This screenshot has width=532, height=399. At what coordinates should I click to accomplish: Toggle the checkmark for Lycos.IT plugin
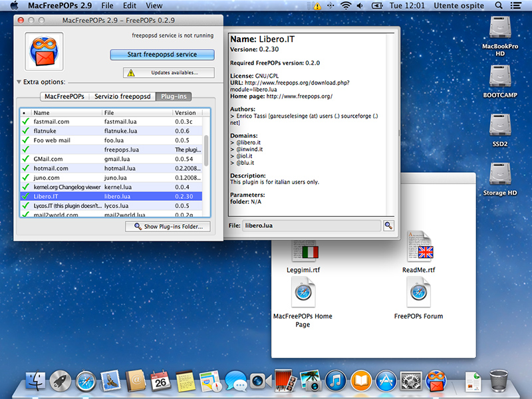[x=25, y=205]
